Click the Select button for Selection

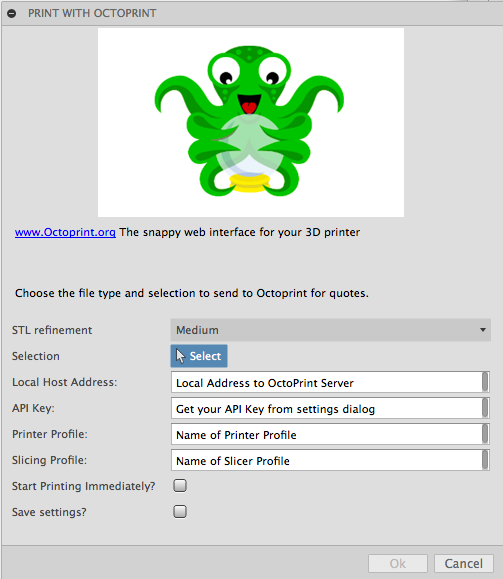pos(199,356)
